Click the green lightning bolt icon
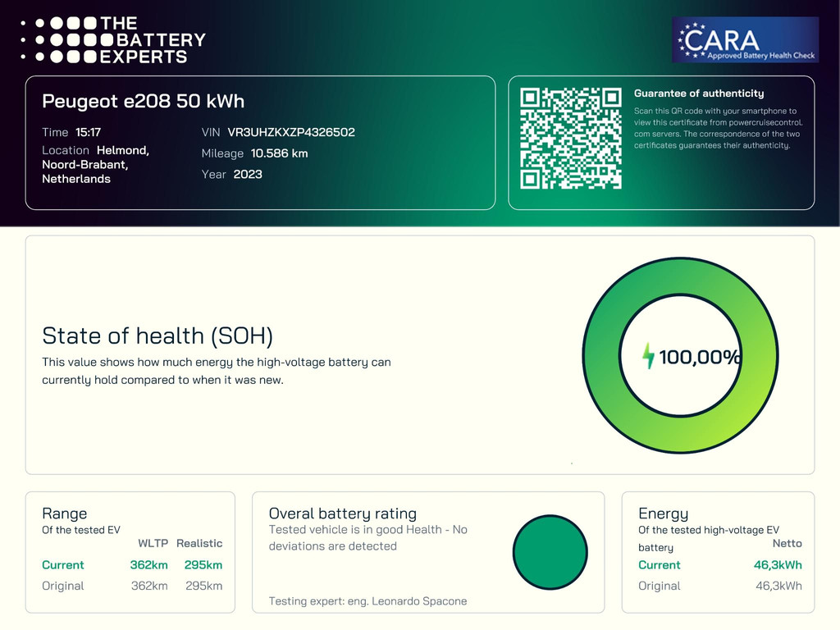 648,356
